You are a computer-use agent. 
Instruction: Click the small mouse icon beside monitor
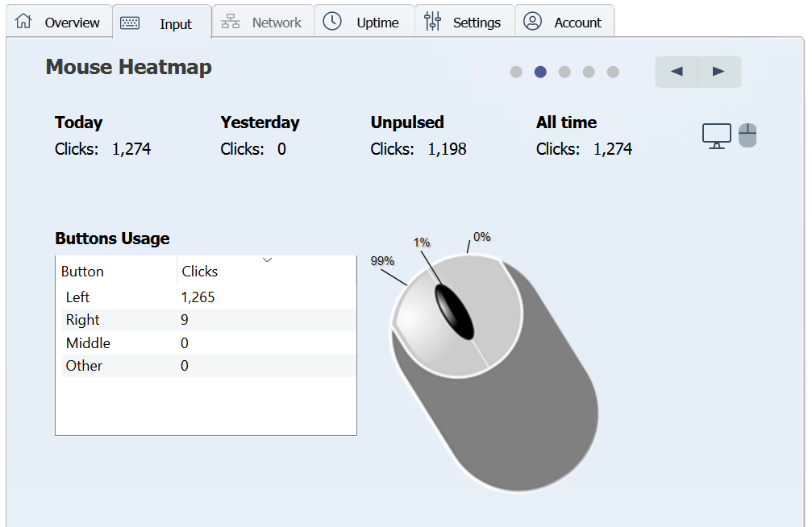click(x=747, y=135)
